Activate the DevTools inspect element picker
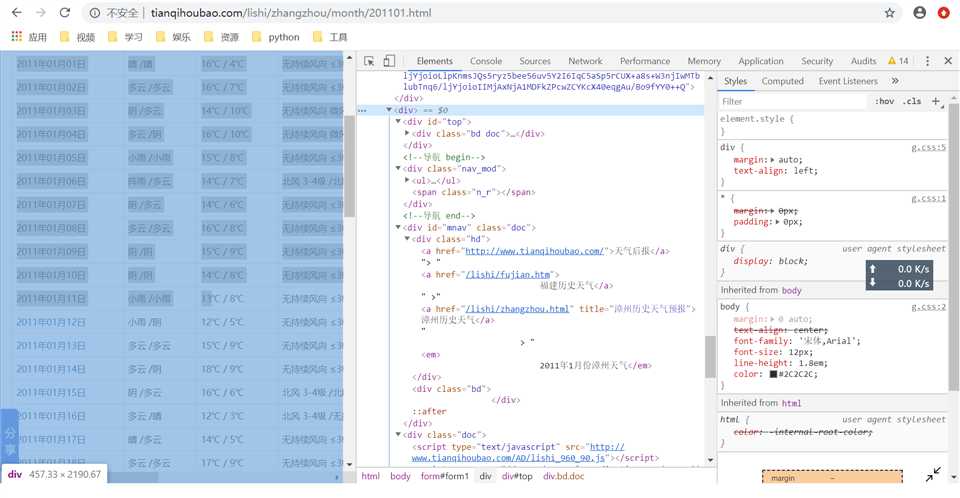The height and width of the screenshot is (498, 960). [x=369, y=61]
